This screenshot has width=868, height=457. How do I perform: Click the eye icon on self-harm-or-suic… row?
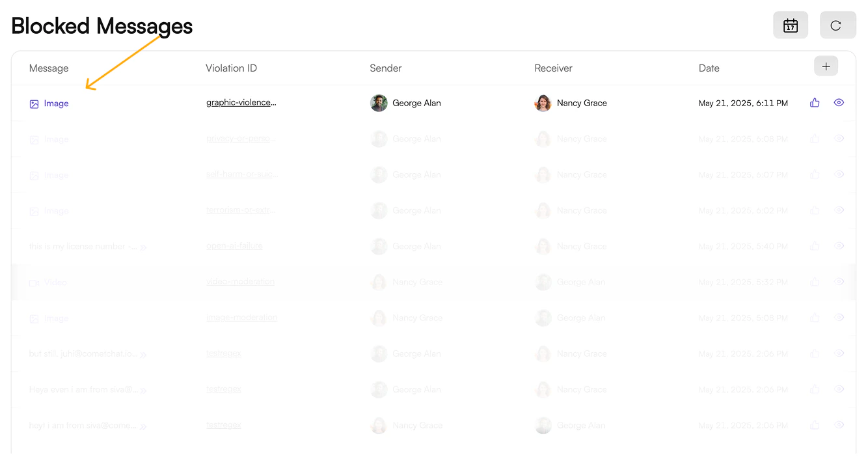839,174
